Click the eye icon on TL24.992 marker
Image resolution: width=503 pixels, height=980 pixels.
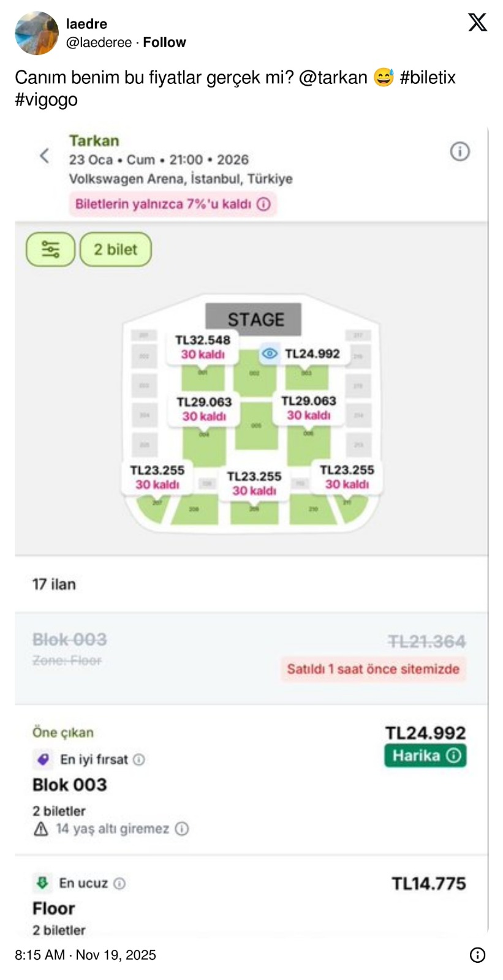coord(269,353)
